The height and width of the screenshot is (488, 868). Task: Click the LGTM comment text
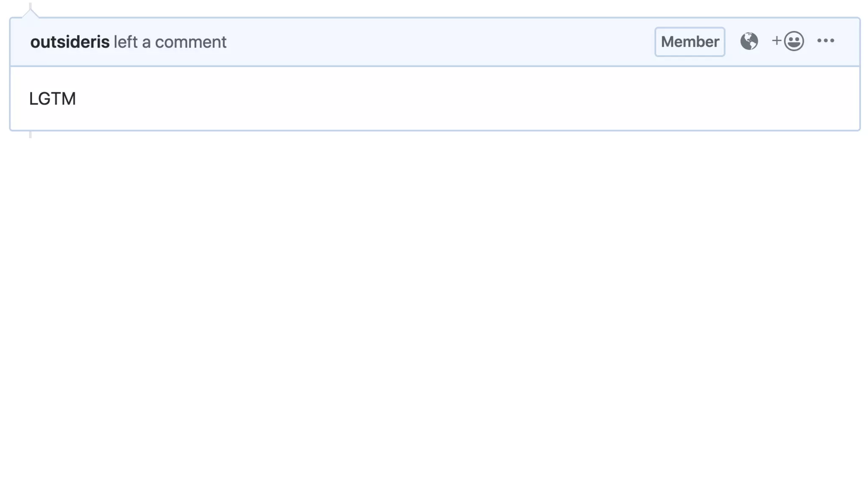[x=52, y=99]
